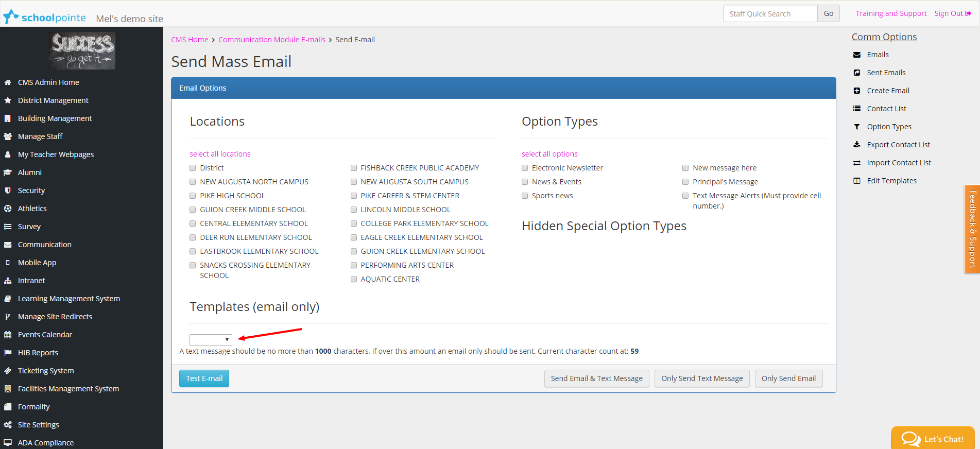980x449 pixels.
Task: Open the email Templates dropdown
Action: (211, 340)
